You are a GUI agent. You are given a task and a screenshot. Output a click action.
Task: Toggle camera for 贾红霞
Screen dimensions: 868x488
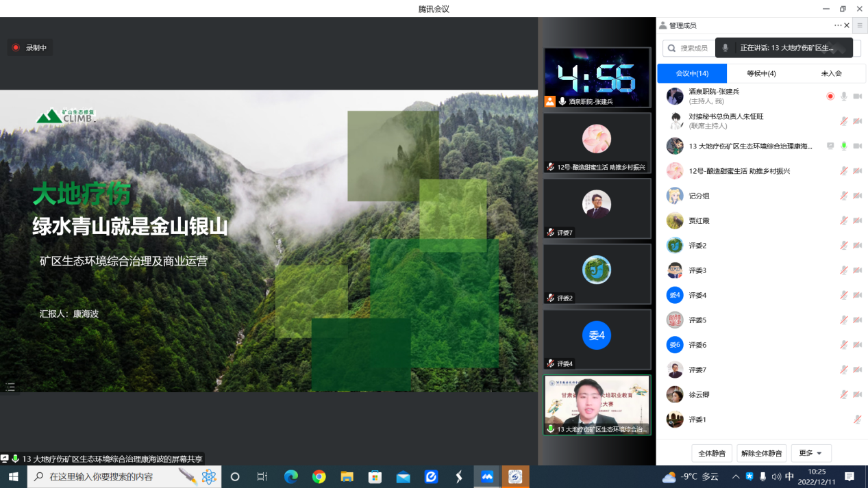tap(857, 220)
